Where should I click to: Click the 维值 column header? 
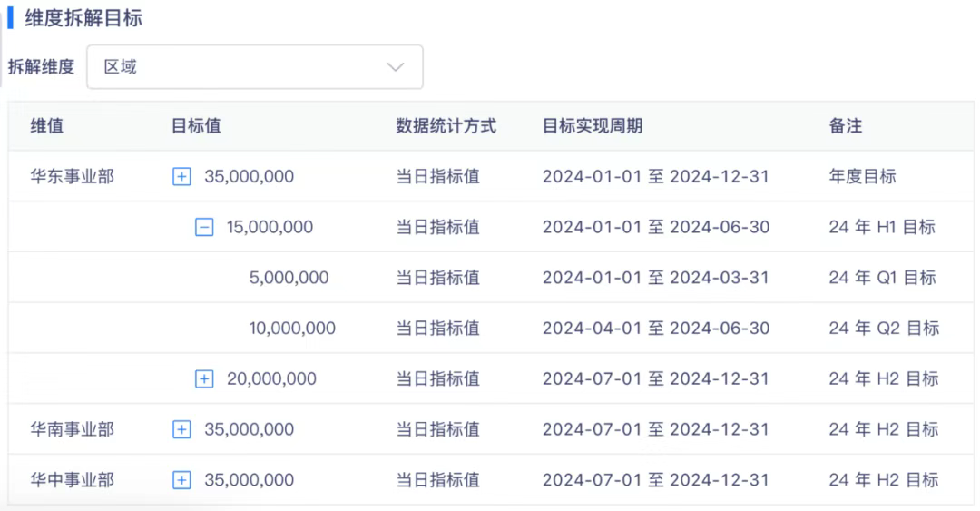[47, 126]
